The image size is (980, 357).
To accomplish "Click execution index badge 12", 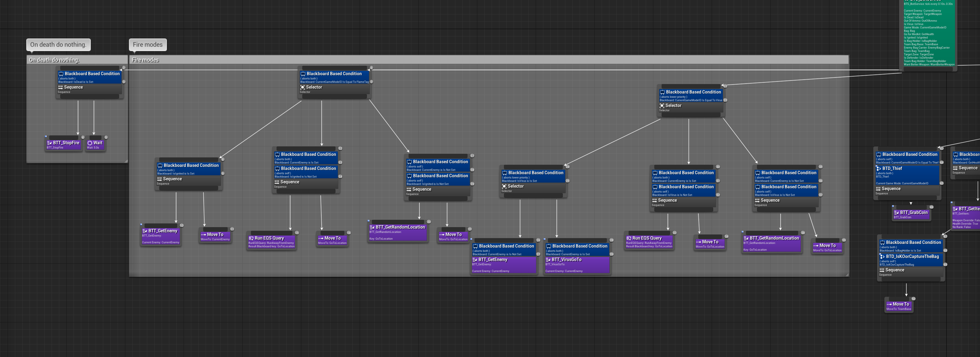I will [340, 149].
